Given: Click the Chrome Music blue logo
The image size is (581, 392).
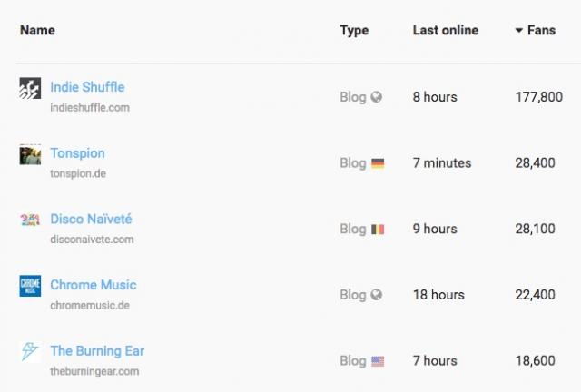Looking at the screenshot, I should pyautogui.click(x=30, y=286).
